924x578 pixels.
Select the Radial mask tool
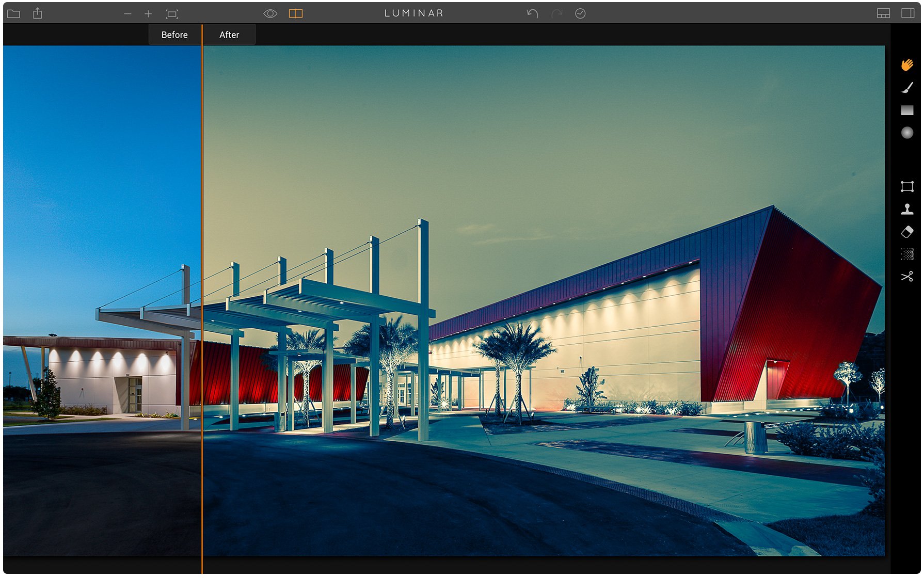click(907, 133)
